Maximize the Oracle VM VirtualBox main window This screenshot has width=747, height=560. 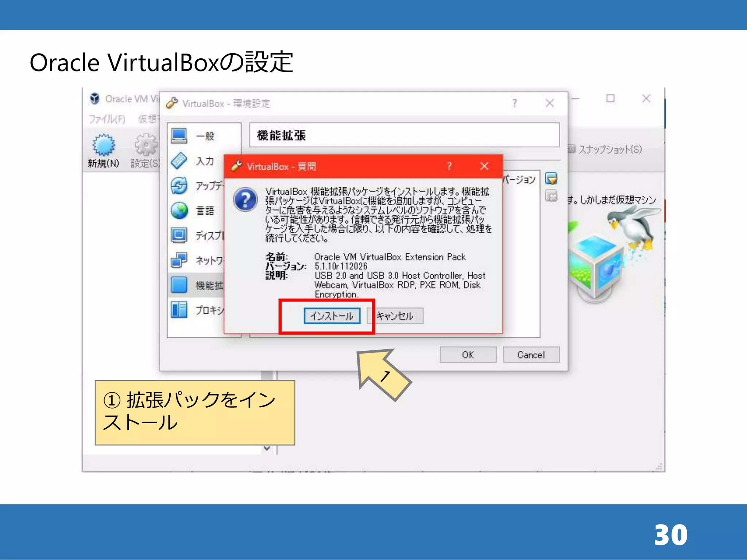610,98
